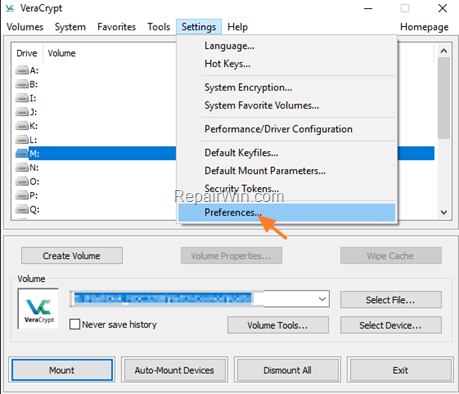Click the Exit button
This screenshot has width=459, height=394.
tap(400, 370)
